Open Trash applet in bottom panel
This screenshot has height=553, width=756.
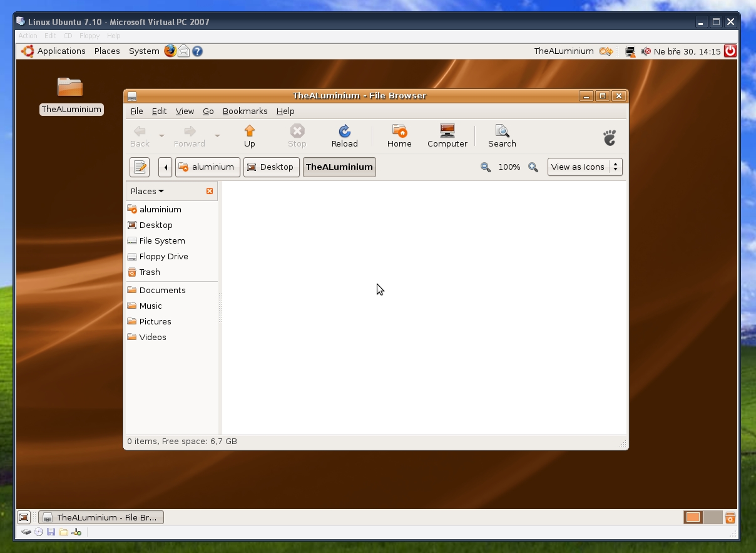click(x=730, y=517)
